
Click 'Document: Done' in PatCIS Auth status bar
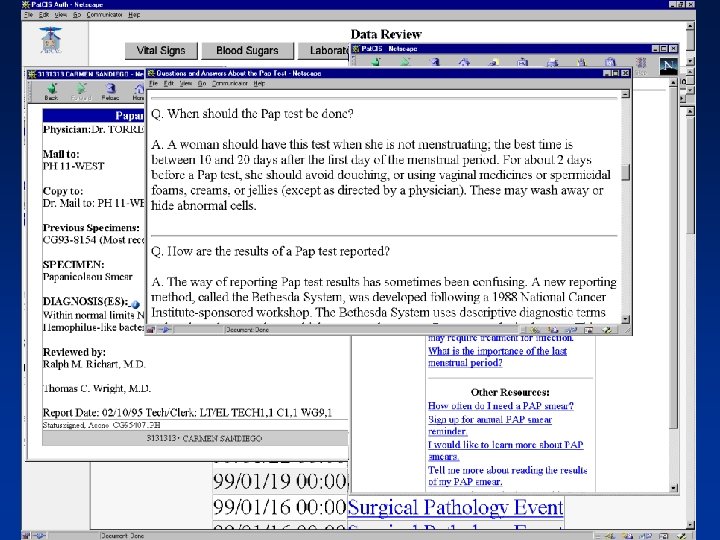click(x=122, y=535)
